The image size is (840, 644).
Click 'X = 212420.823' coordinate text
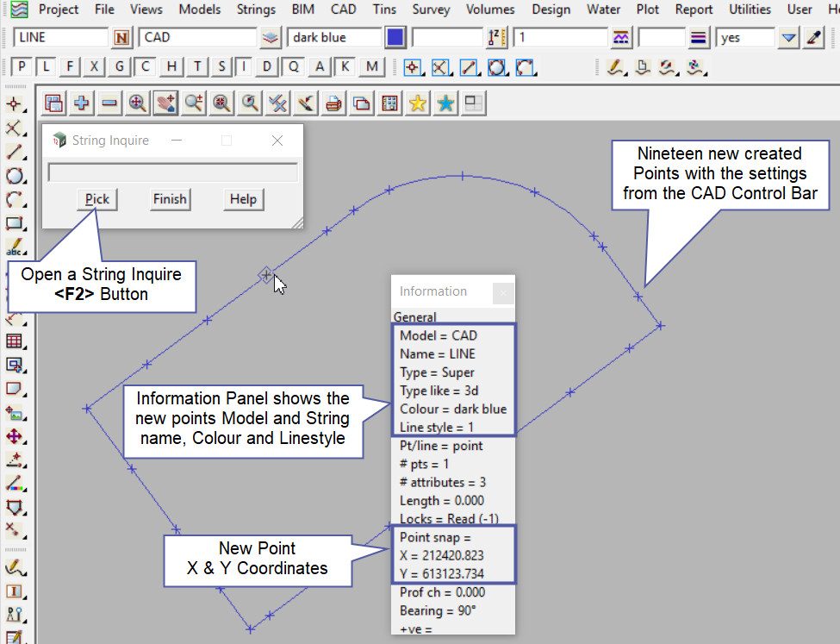442,555
